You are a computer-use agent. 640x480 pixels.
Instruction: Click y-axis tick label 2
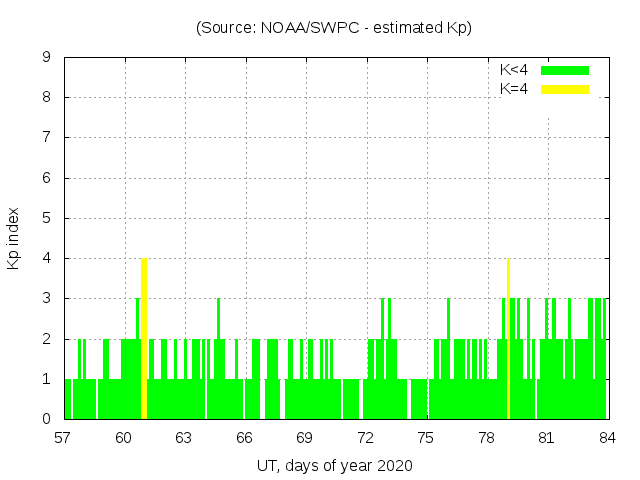point(46,339)
